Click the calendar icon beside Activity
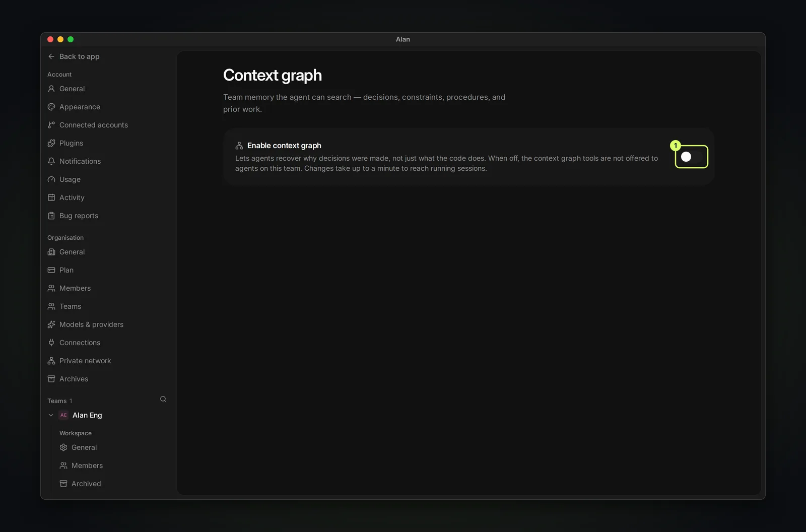Image resolution: width=806 pixels, height=532 pixels. point(51,197)
